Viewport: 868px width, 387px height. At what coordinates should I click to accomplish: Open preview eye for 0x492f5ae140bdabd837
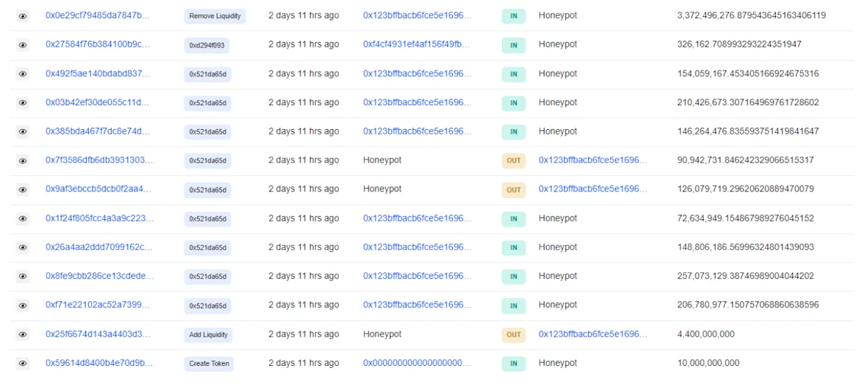click(22, 74)
